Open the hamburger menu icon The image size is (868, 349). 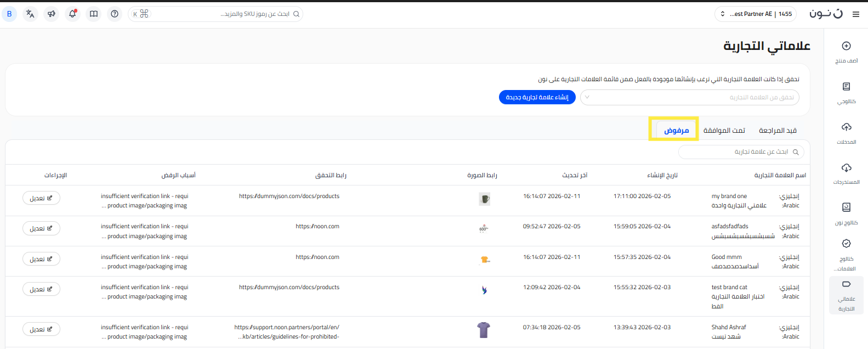pyautogui.click(x=856, y=14)
